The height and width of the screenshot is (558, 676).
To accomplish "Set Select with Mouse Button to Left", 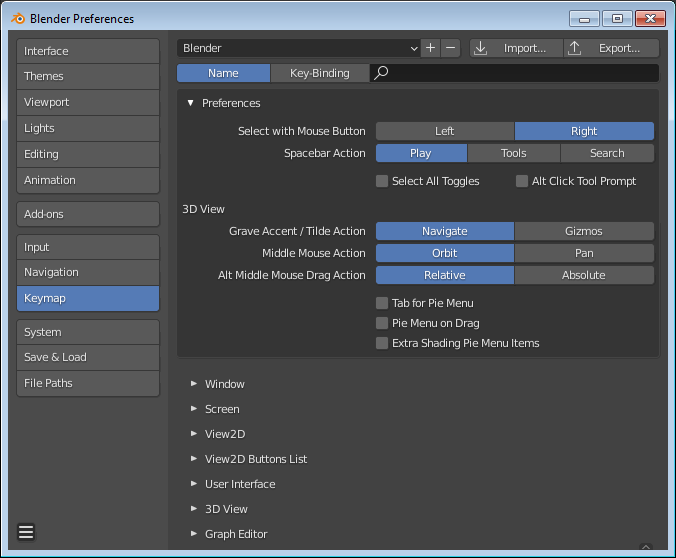I will pyautogui.click(x=445, y=131).
